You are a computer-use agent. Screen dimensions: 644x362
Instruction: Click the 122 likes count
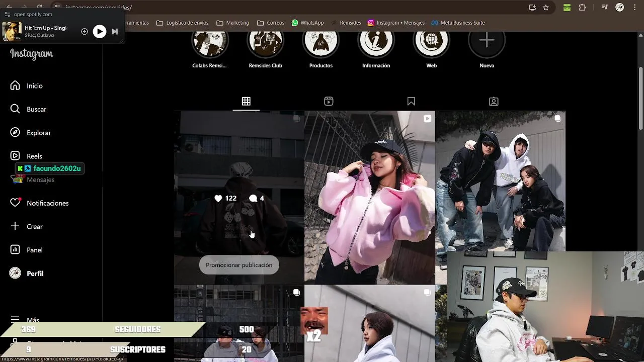pyautogui.click(x=225, y=199)
